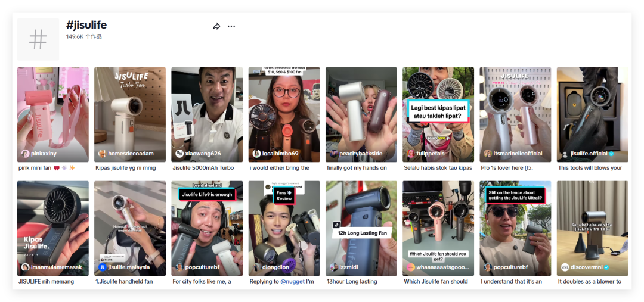The height and width of the screenshot is (302, 644).
Task: Open the honest review video by localbimbo69
Action: pos(284,114)
